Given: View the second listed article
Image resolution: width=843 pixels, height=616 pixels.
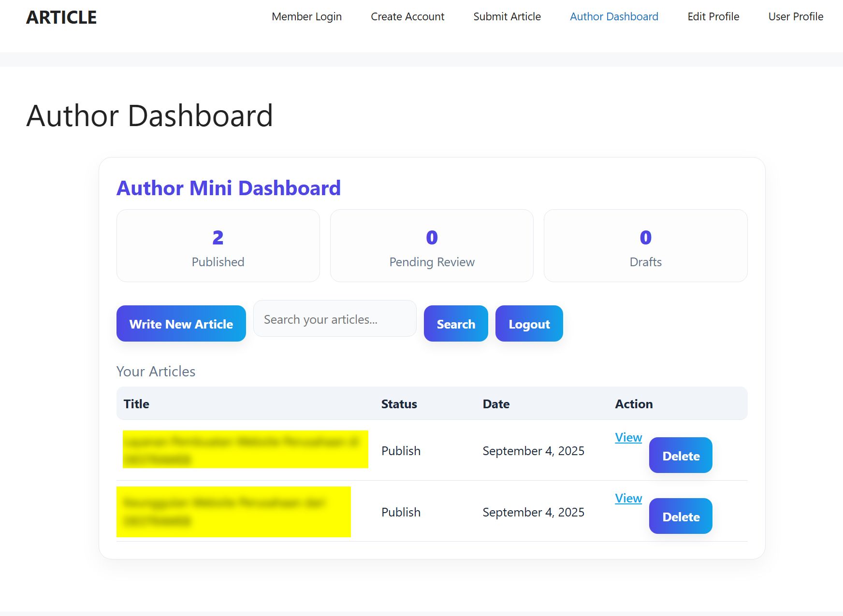Looking at the screenshot, I should pos(628,498).
